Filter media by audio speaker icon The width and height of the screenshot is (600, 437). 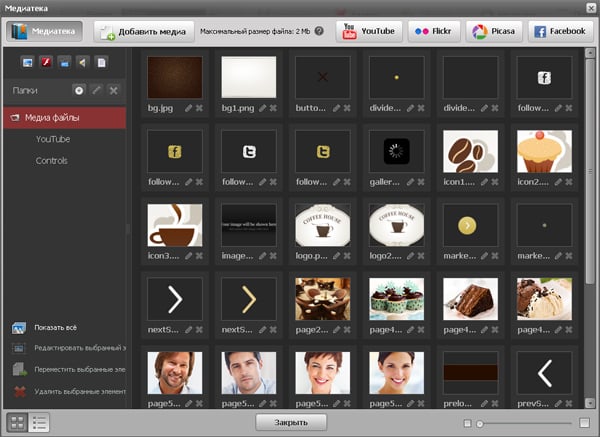[81, 63]
